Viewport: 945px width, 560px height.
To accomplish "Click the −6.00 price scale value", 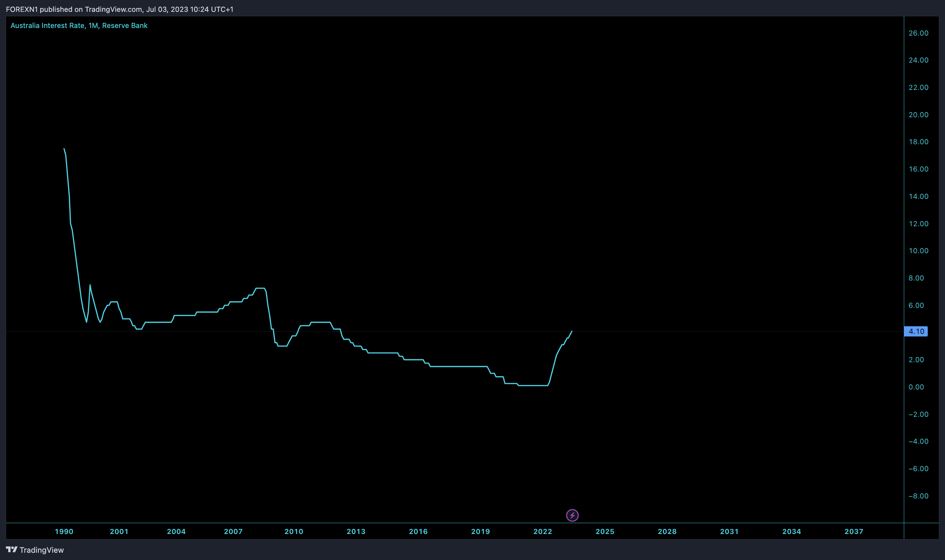I will (918, 469).
